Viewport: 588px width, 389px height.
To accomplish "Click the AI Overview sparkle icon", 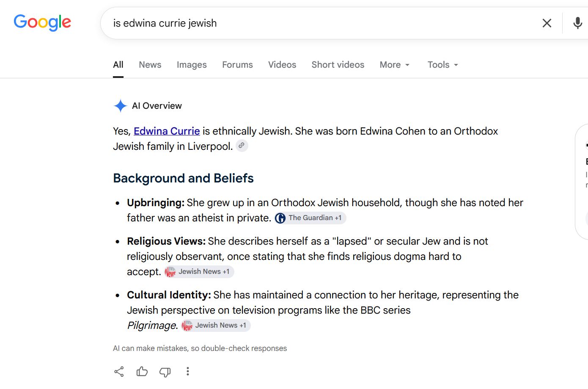I will coord(121,106).
